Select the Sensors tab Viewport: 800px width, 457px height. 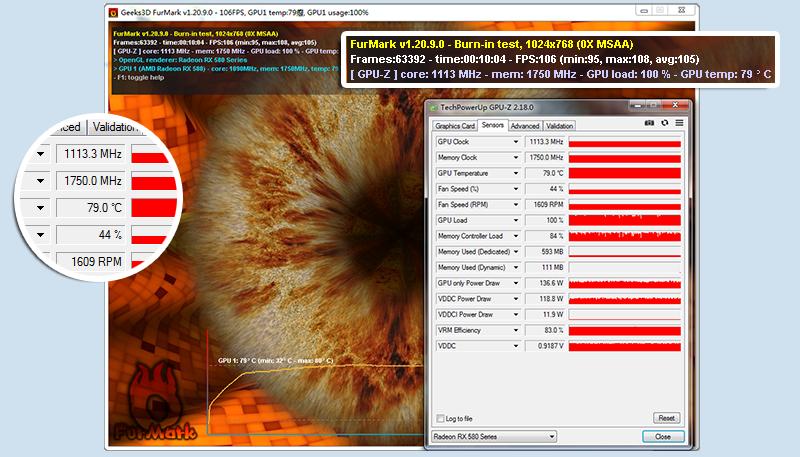pyautogui.click(x=492, y=125)
